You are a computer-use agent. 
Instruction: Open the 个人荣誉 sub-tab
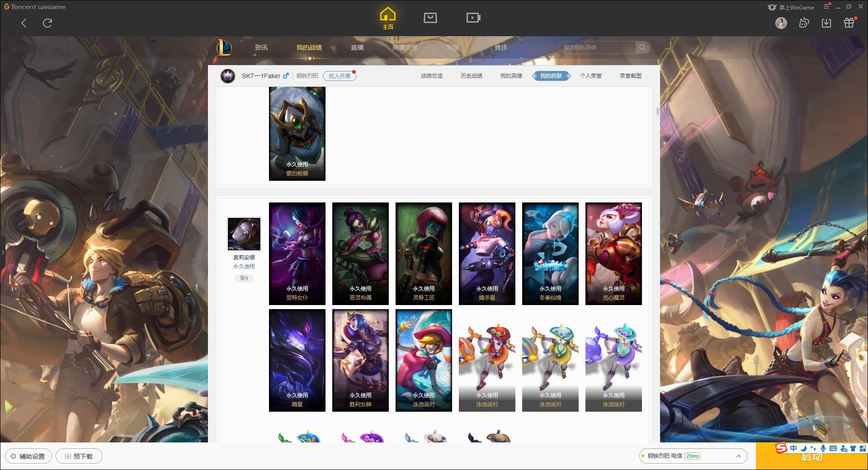[x=591, y=76]
